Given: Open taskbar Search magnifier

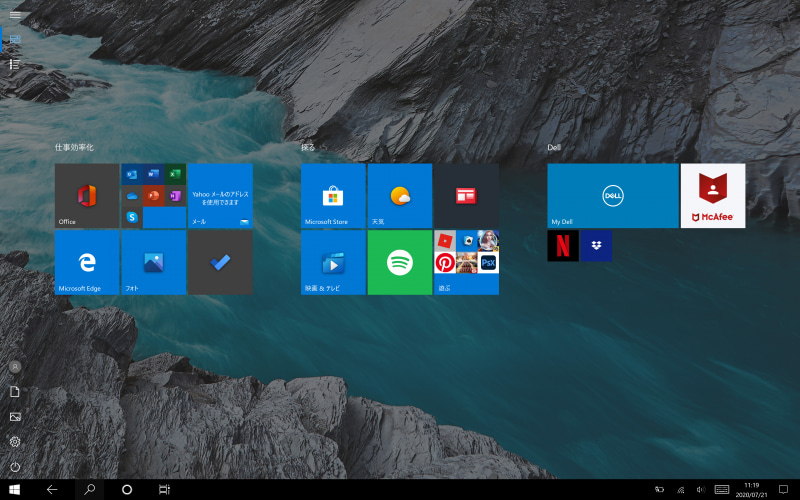Looking at the screenshot, I should point(89,490).
